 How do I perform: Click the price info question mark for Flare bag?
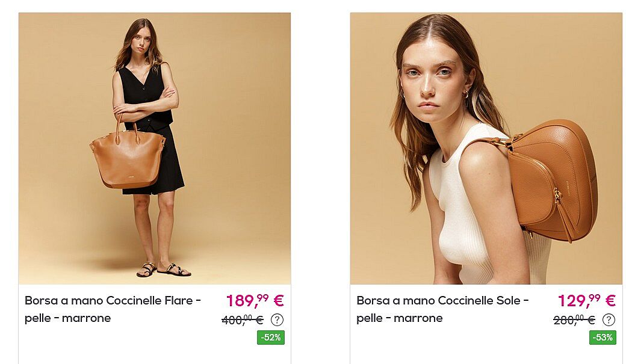(277, 319)
